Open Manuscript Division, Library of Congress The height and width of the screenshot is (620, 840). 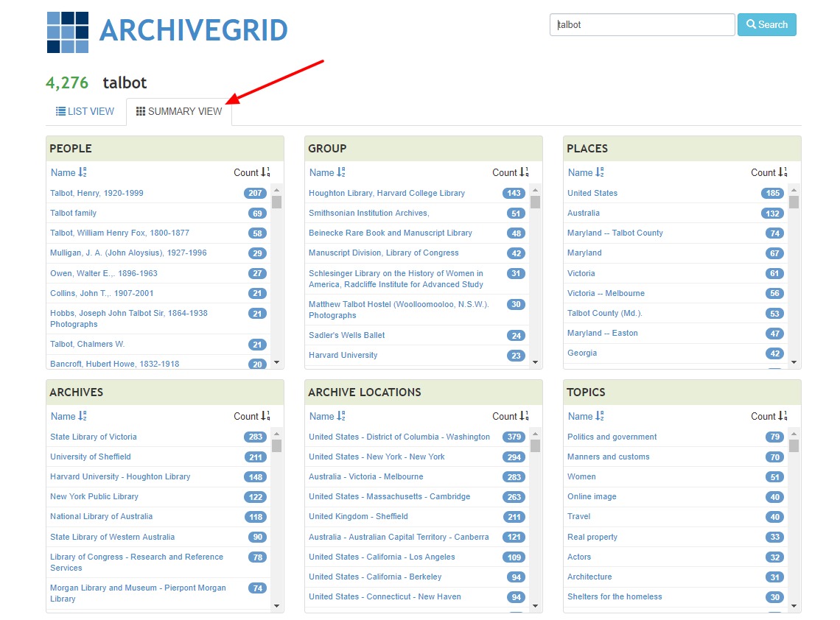tap(384, 253)
